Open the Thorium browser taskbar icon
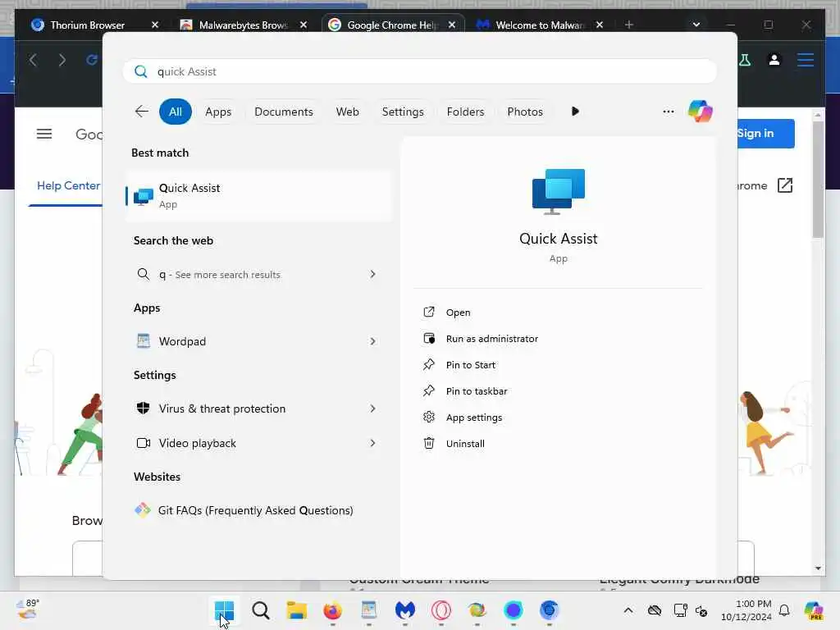Screen dimensions: 840x630 (x=549, y=610)
